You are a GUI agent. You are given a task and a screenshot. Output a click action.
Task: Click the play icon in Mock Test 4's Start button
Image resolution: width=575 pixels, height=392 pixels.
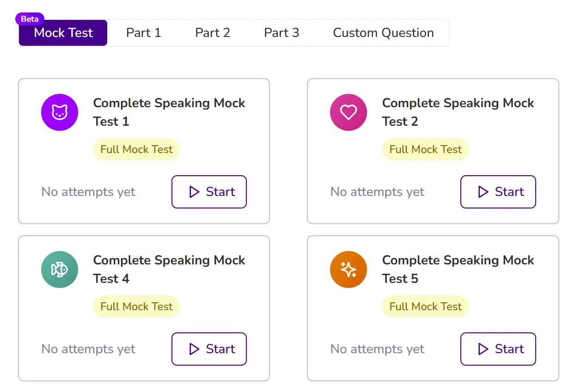[195, 349]
